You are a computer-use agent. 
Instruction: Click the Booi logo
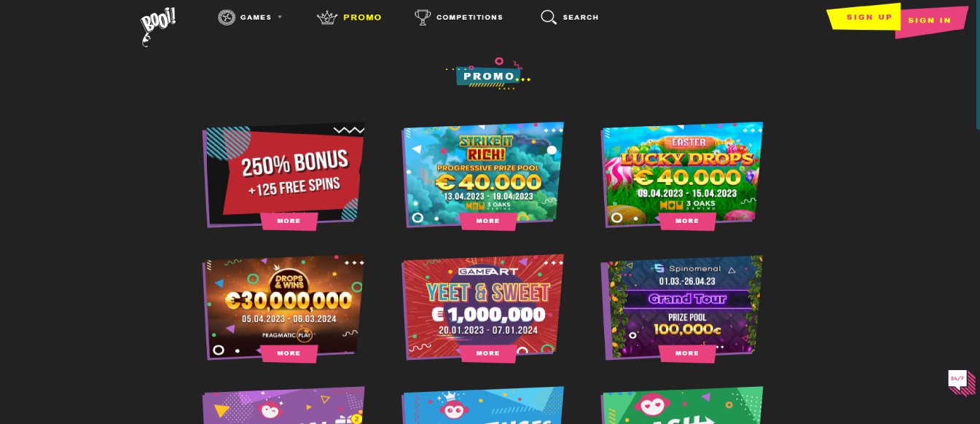click(x=157, y=27)
